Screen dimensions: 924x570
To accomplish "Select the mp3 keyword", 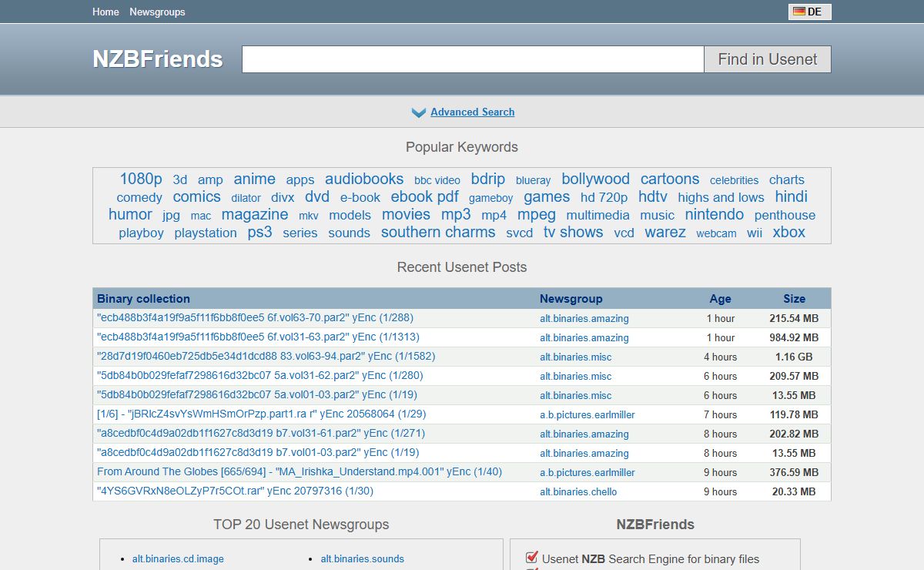I will coord(456,214).
